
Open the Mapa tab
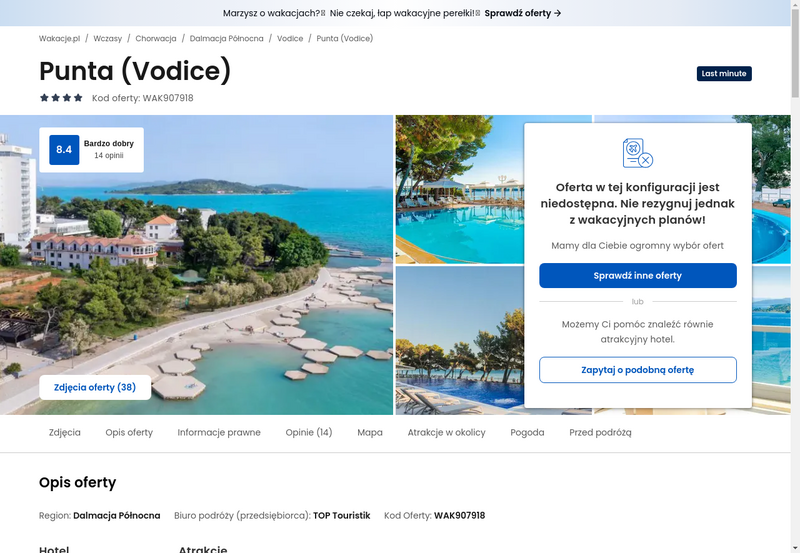[x=370, y=433]
